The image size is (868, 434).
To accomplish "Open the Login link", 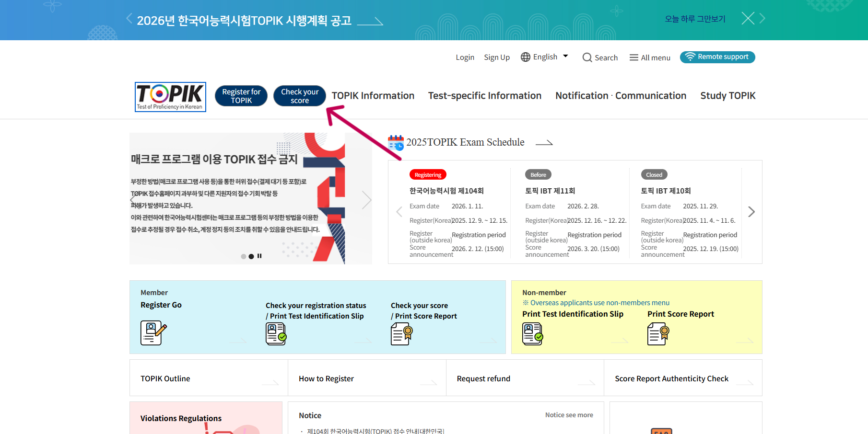I will coord(465,57).
